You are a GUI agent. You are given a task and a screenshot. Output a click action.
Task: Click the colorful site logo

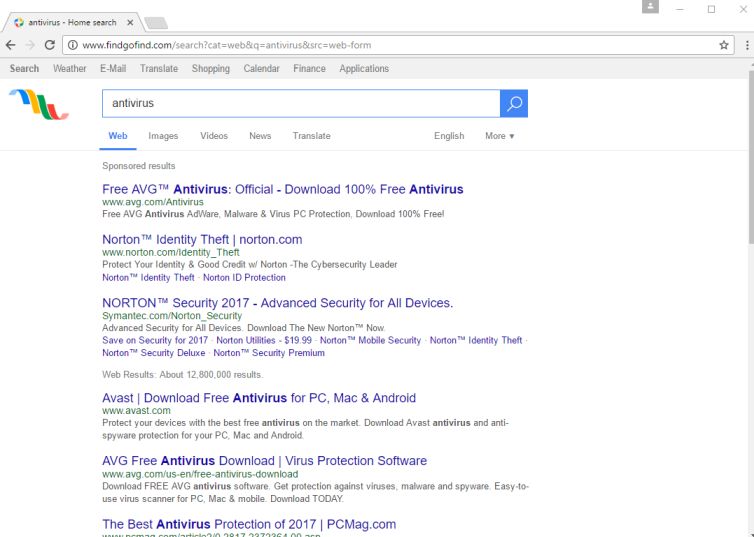click(39, 104)
